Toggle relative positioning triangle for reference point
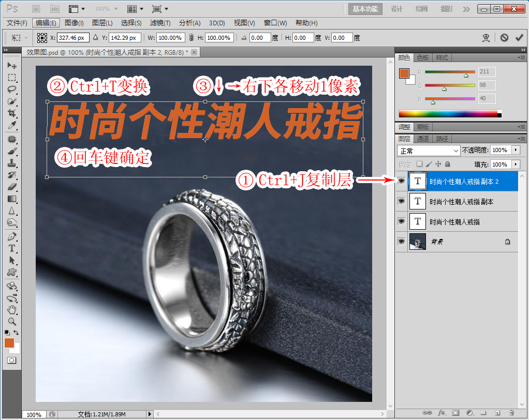This screenshot has width=529, height=420. click(95, 37)
